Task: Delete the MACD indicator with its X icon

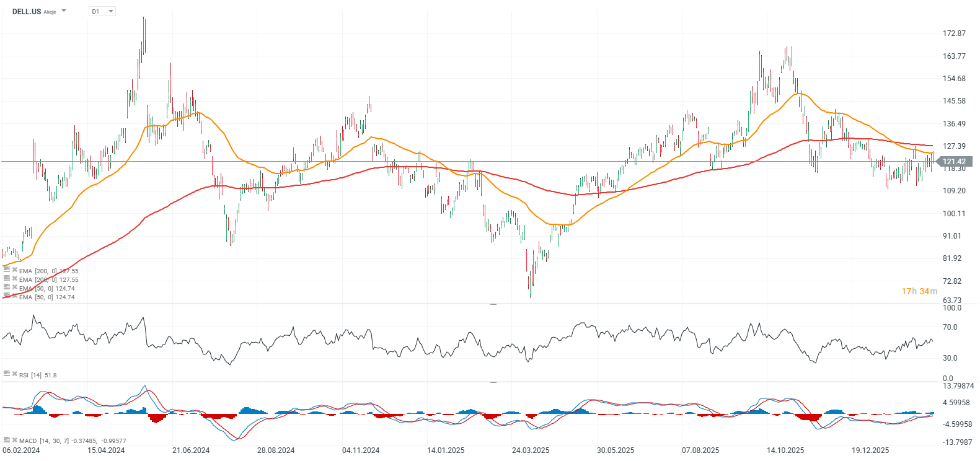Action: tap(14, 440)
